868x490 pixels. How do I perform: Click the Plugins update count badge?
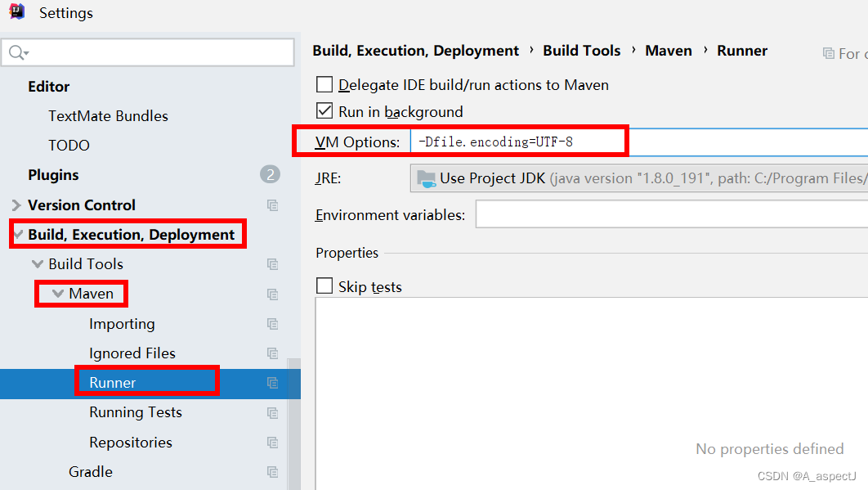point(271,174)
